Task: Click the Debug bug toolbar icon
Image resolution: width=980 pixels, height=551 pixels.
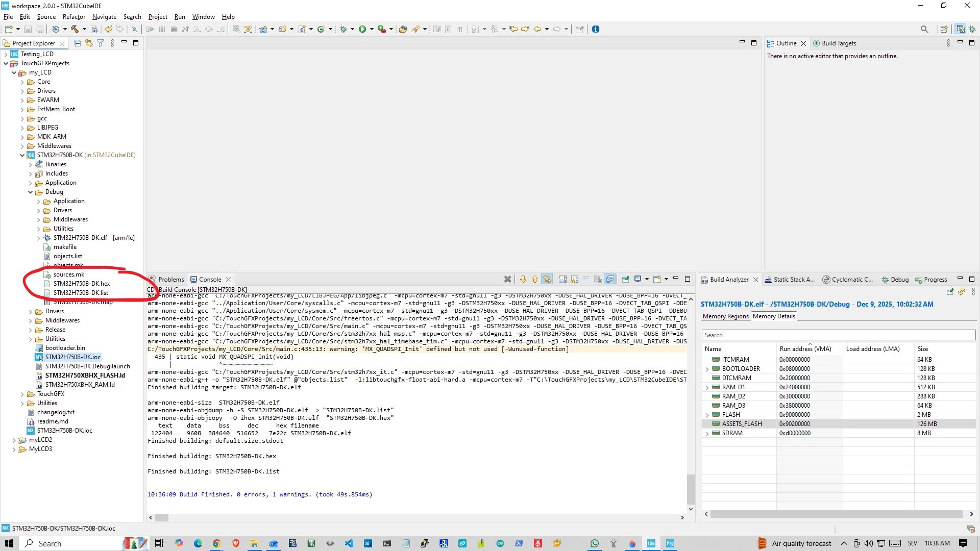Action: [x=344, y=29]
